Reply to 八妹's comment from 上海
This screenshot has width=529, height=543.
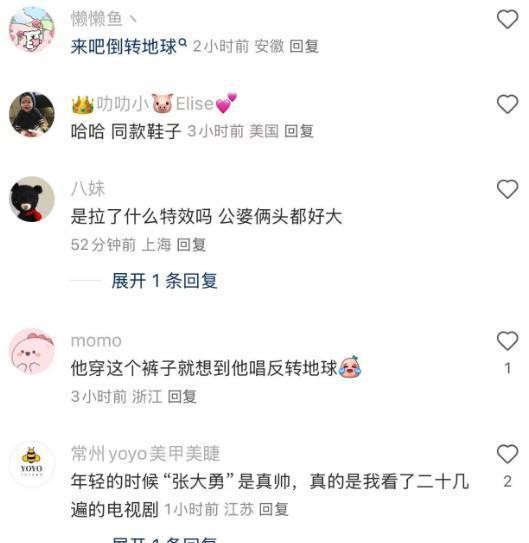pyautogui.click(x=191, y=245)
